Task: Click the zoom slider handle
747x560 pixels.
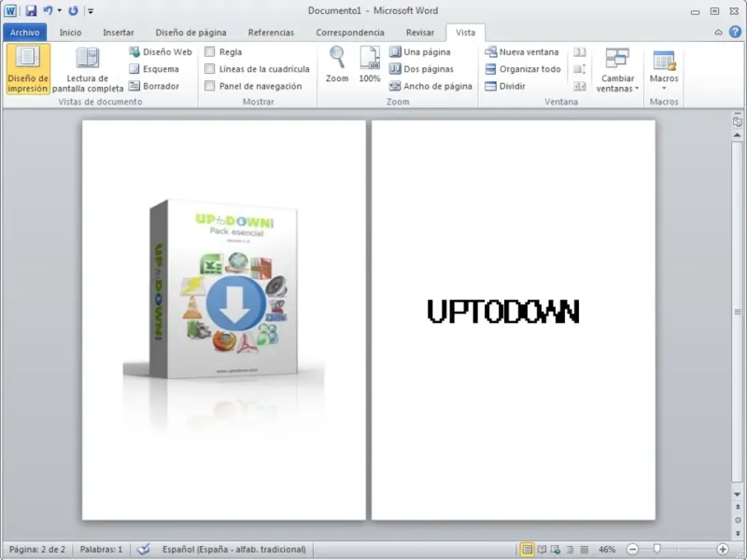Action: coord(657,549)
